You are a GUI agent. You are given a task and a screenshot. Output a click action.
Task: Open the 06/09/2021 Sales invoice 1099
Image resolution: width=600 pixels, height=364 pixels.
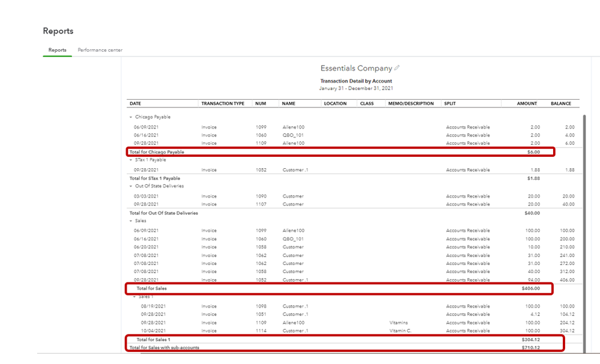pos(354,231)
